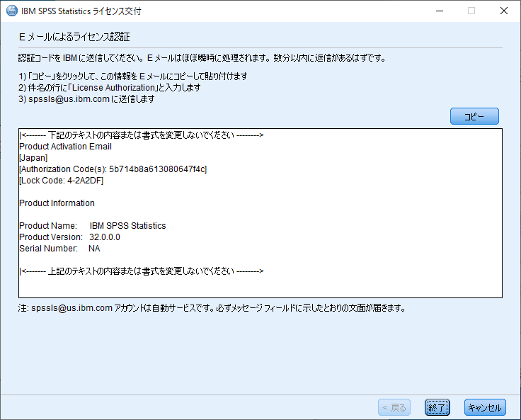Image resolution: width=521 pixels, height=420 pixels.
Task: Click the Product Name: IBM SPSS Statistics line
Action: tap(92, 226)
